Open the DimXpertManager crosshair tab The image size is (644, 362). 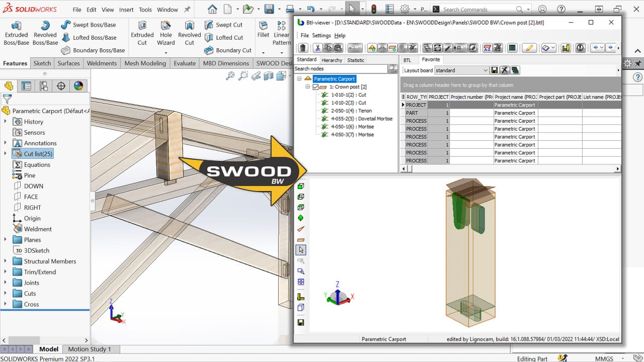pyautogui.click(x=61, y=86)
